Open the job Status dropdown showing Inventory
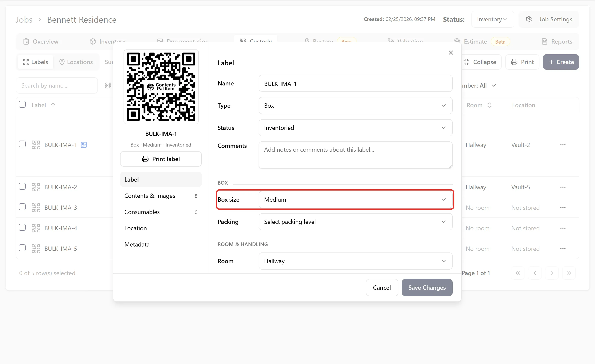Image resolution: width=595 pixels, height=364 pixels. (x=493, y=19)
